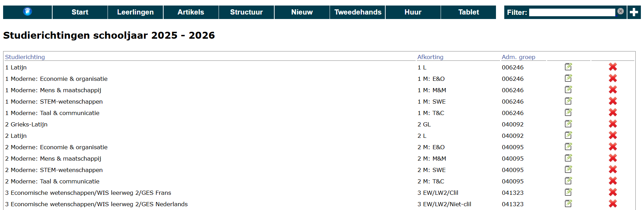The height and width of the screenshot is (210, 644).
Task: Delete 2 Moderne: Taal & communicatie entry
Action: coord(613,181)
